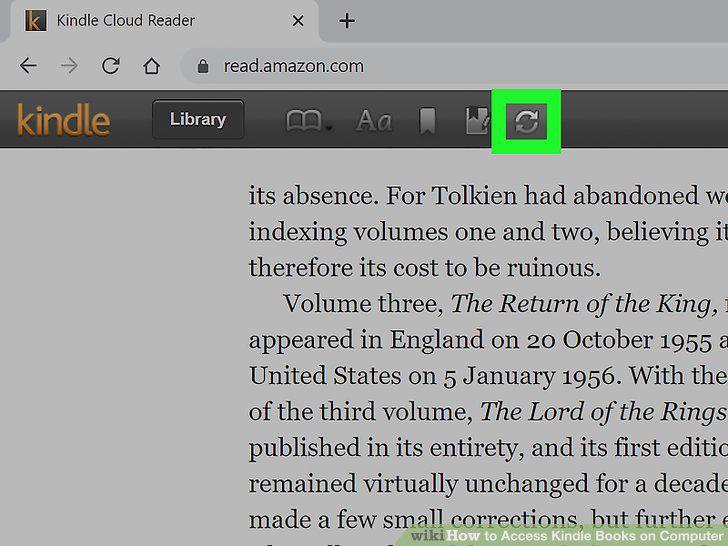Open a new browser tab
This screenshot has width=728, height=546.
tap(347, 21)
